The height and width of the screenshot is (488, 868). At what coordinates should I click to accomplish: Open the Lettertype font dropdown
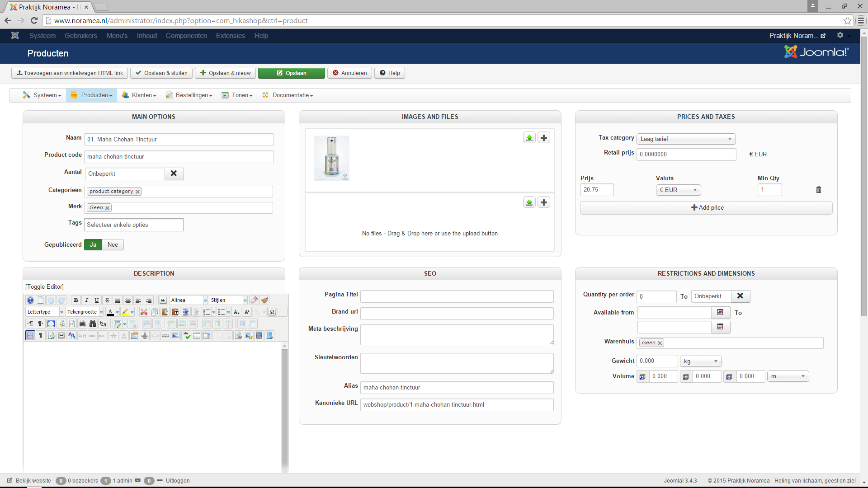pyautogui.click(x=45, y=312)
